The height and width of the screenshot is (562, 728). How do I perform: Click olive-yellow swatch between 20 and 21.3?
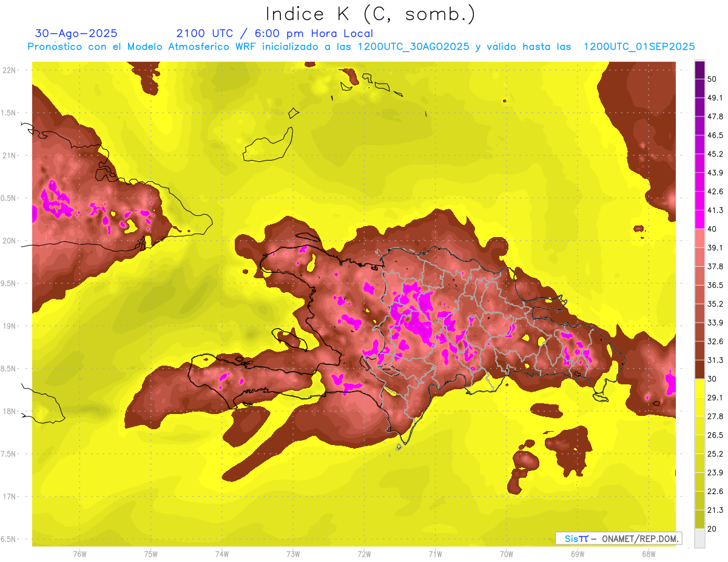pos(699,520)
